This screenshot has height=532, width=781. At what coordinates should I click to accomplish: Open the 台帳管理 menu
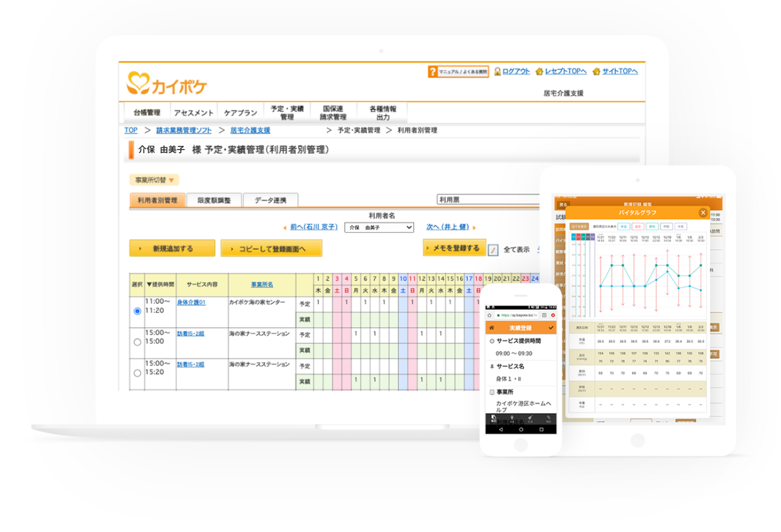[147, 112]
